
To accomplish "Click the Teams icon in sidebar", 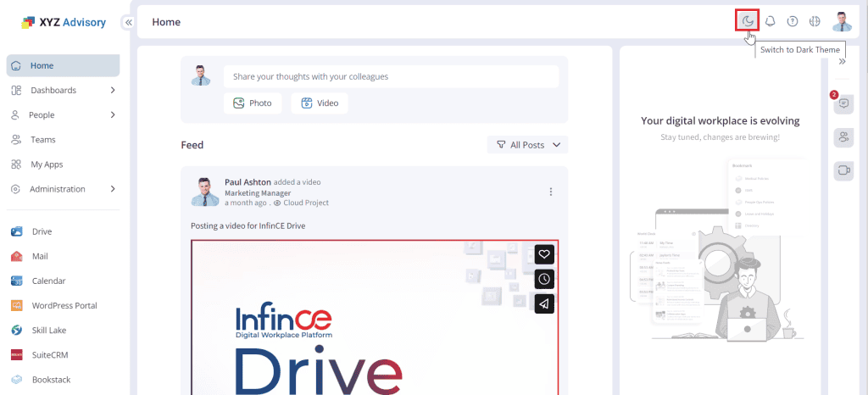I will [x=16, y=139].
